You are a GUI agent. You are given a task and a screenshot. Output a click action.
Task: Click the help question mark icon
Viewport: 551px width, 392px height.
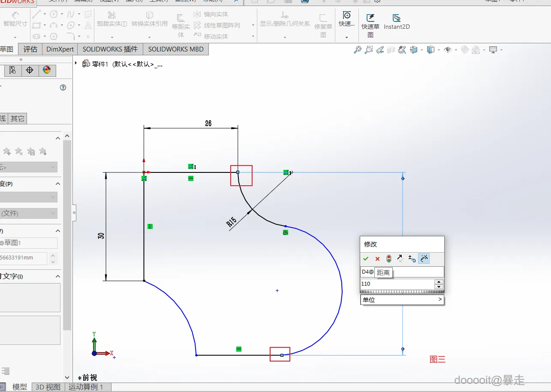(63, 87)
